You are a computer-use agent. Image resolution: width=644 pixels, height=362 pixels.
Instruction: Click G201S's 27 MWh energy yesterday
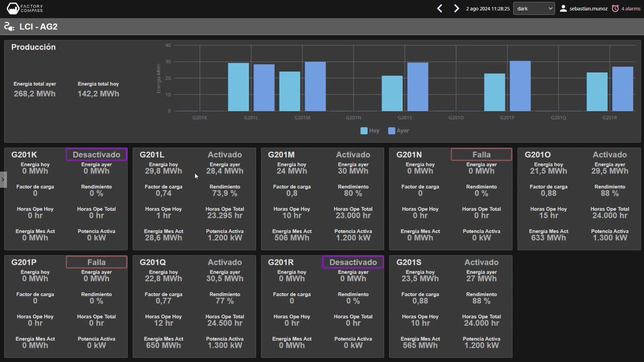pos(481,279)
